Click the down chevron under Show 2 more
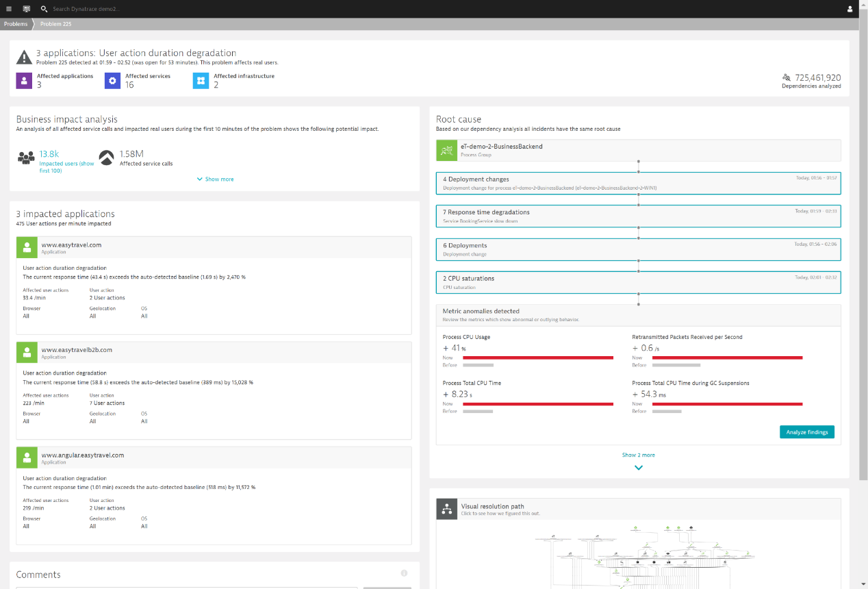The width and height of the screenshot is (868, 589). click(x=639, y=468)
